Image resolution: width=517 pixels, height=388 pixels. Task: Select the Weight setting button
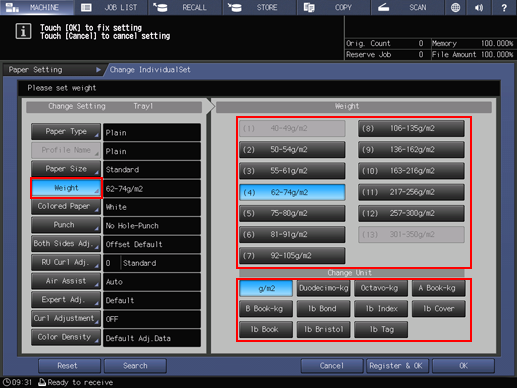(66, 188)
